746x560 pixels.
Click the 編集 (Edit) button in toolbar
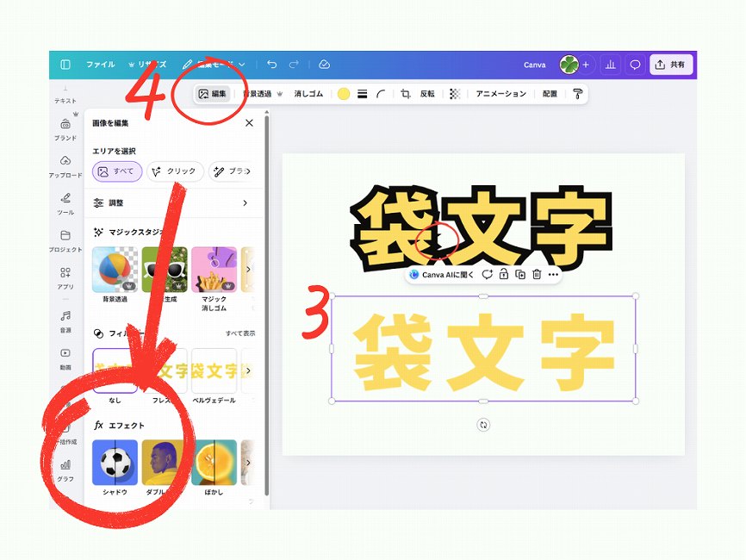[x=212, y=94]
